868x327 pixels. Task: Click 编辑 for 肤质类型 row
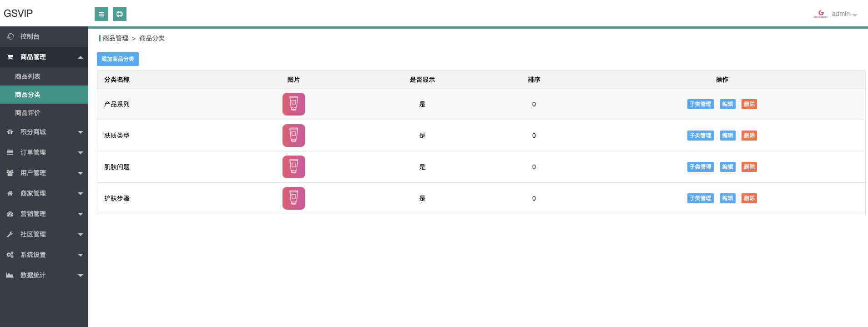[x=727, y=136]
